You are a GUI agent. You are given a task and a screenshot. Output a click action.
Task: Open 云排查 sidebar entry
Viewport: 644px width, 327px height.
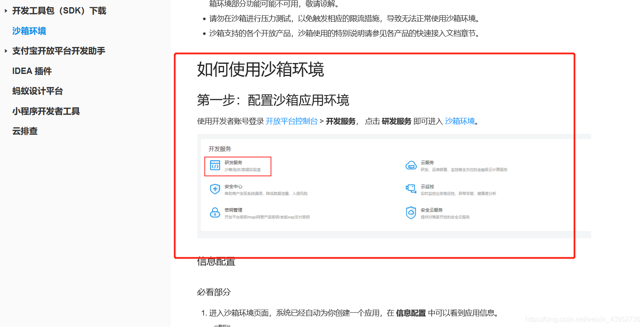click(25, 131)
